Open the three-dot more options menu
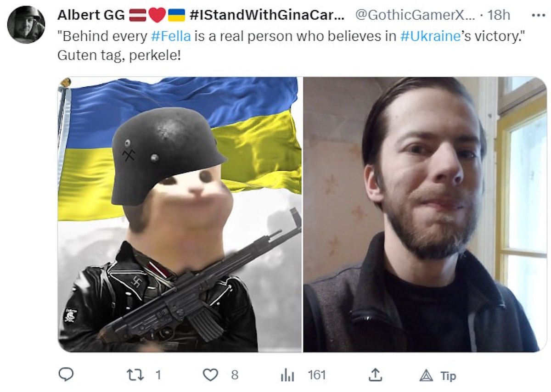Image resolution: width=551 pixels, height=392 pixels. pos(537,15)
